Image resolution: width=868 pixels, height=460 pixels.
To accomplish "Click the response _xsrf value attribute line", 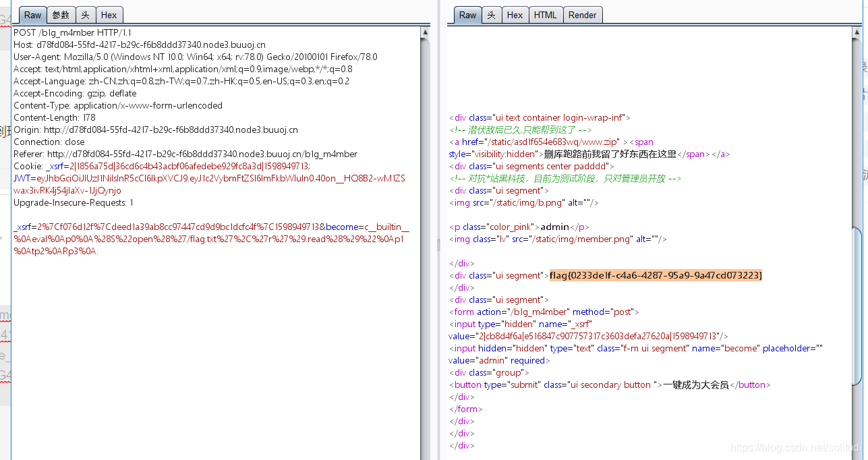I will coord(588,336).
